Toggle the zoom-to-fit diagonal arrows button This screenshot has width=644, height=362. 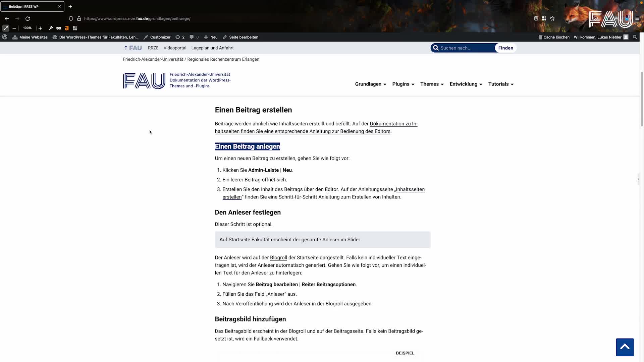(5, 28)
